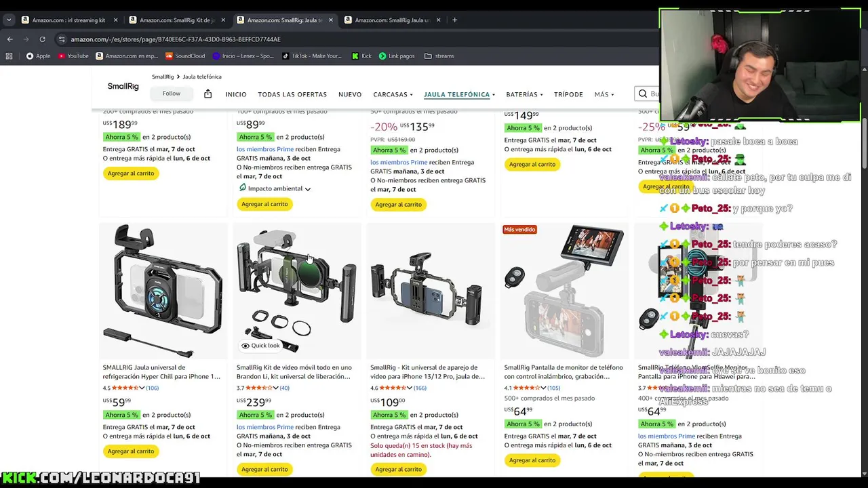The height and width of the screenshot is (488, 868).
Task: Open 'SMALLRIG Jaula universal de refrigeración' title
Action: pyautogui.click(x=161, y=372)
